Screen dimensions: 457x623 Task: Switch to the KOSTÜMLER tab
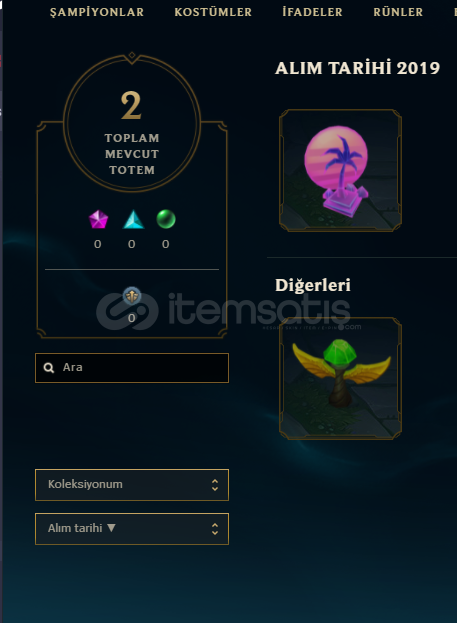click(x=213, y=12)
